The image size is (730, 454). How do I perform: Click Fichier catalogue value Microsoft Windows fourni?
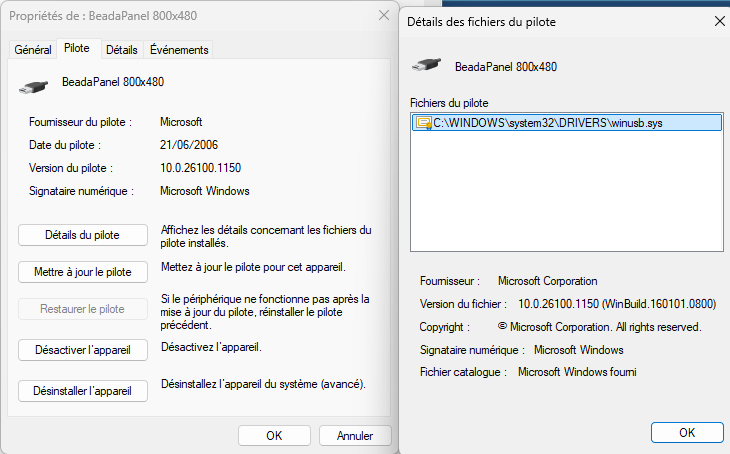[x=577, y=372]
